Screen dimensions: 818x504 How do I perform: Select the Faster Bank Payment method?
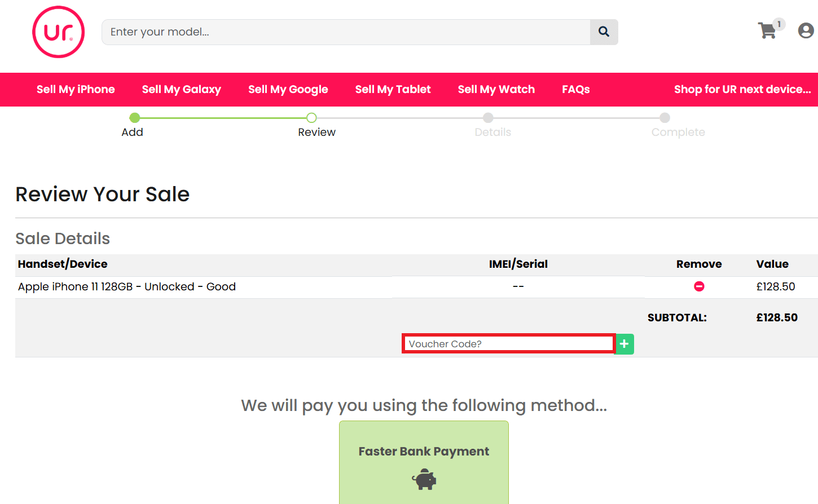(x=424, y=462)
